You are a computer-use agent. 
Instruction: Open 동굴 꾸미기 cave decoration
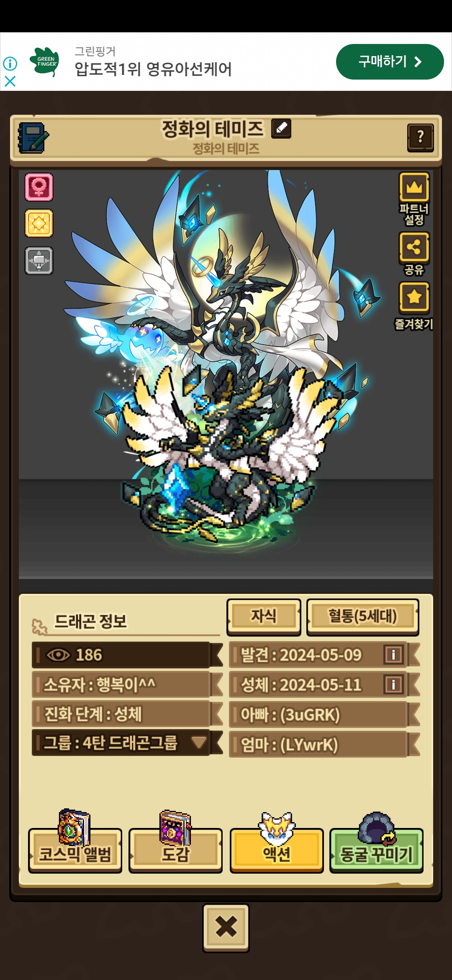[377, 849]
